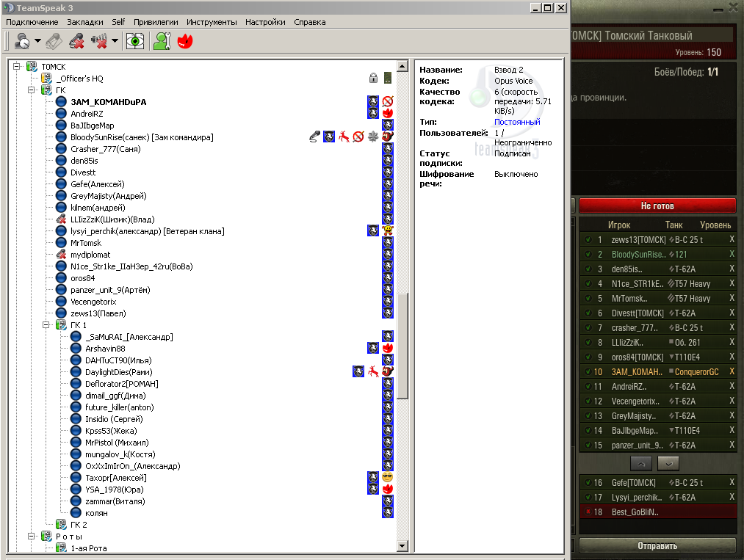Click the muted user icon of LLIizZziK
Viewport: 744px width, 560px height.
point(61,219)
